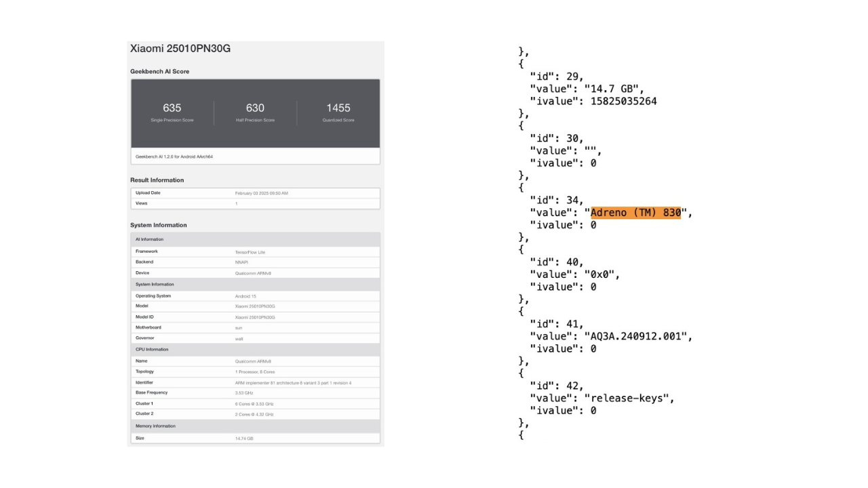Image resolution: width=868 pixels, height=488 pixels.
Task: Click the NNAPI backend value
Action: (x=241, y=262)
